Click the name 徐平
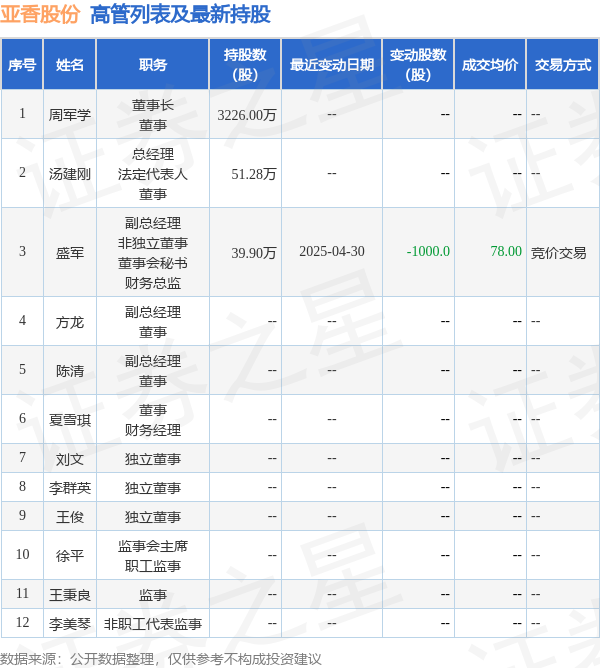Screen dimensions: 600x668 (x=70, y=556)
